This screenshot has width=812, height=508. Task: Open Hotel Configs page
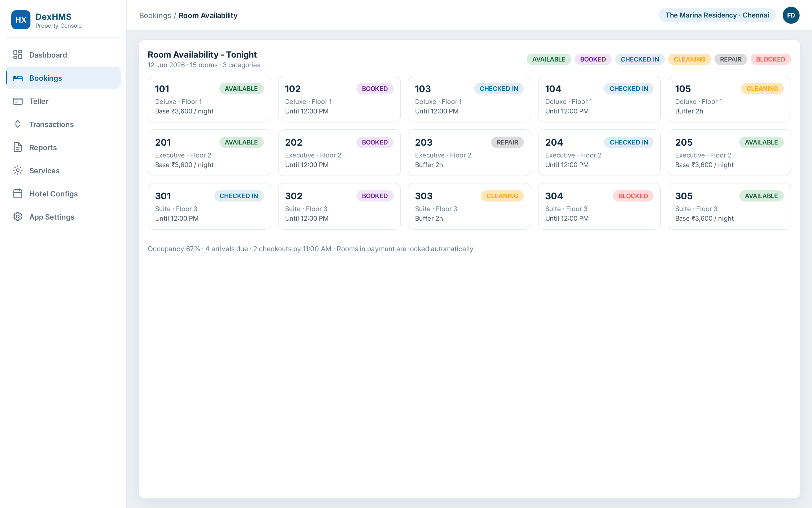tap(63, 194)
